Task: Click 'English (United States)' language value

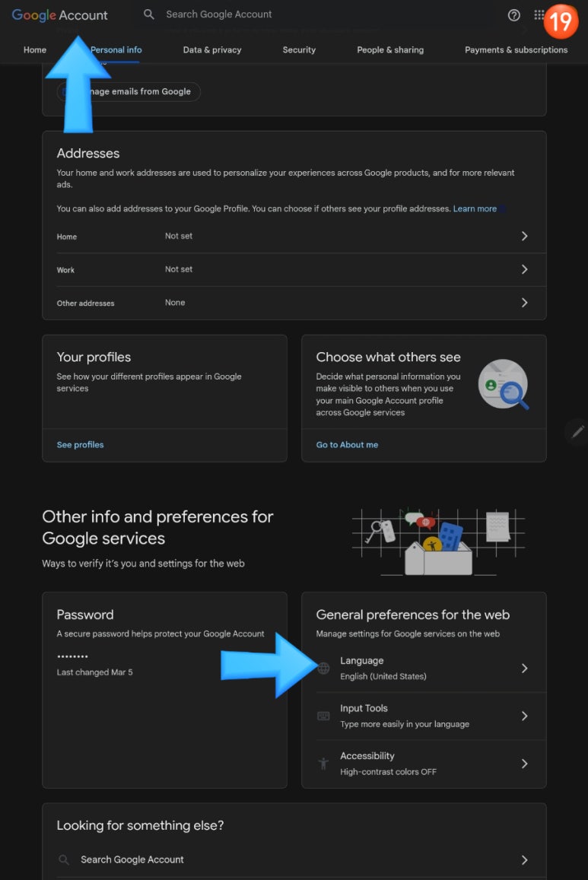Action: 383,676
